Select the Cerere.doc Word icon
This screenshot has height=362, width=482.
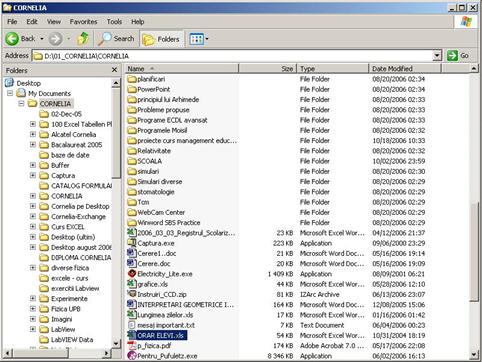coord(132,264)
